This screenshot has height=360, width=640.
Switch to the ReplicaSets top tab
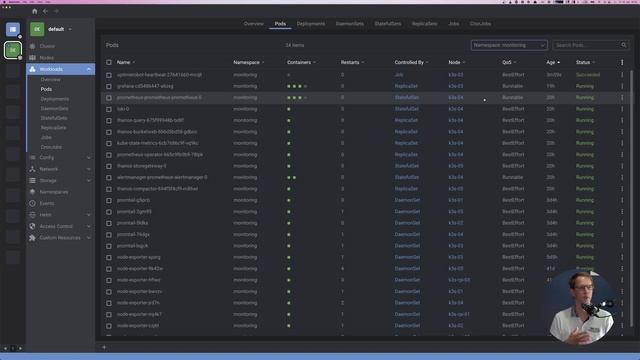pos(424,24)
